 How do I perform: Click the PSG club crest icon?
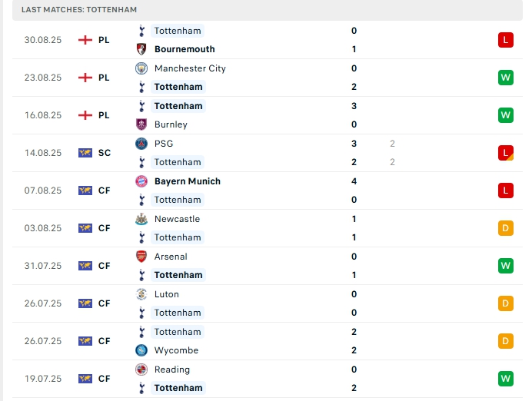(141, 144)
